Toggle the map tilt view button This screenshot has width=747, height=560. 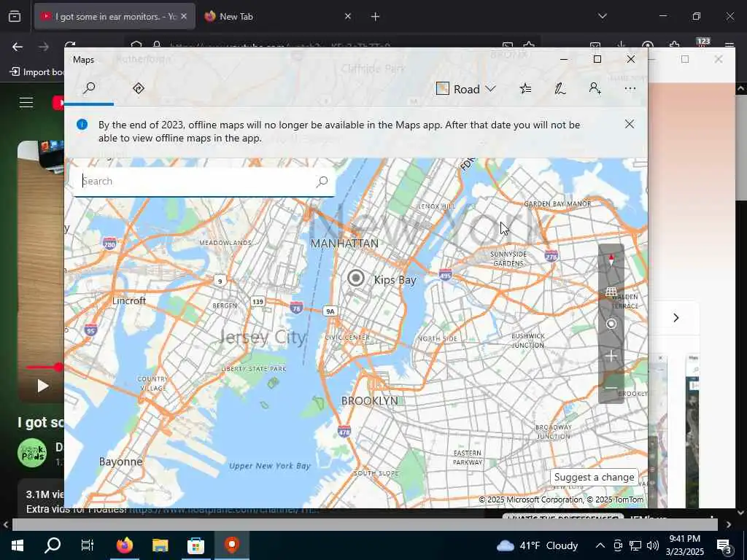coord(611,292)
